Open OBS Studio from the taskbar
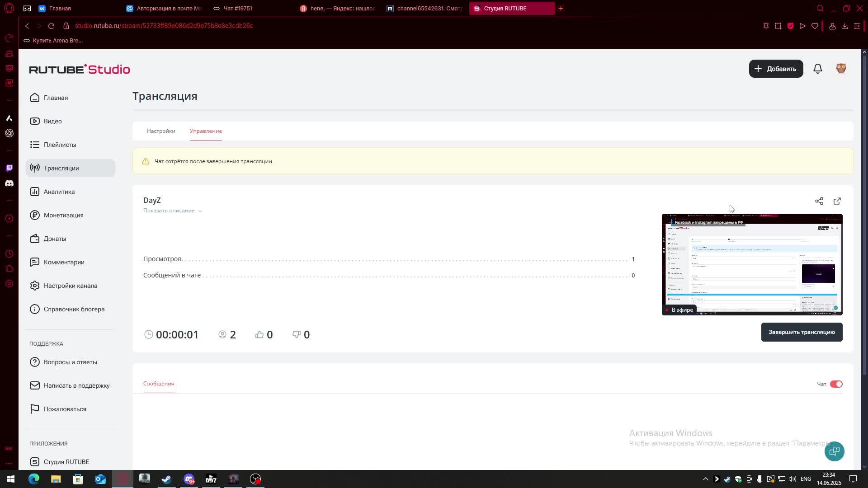The height and width of the screenshot is (488, 868). point(255,479)
